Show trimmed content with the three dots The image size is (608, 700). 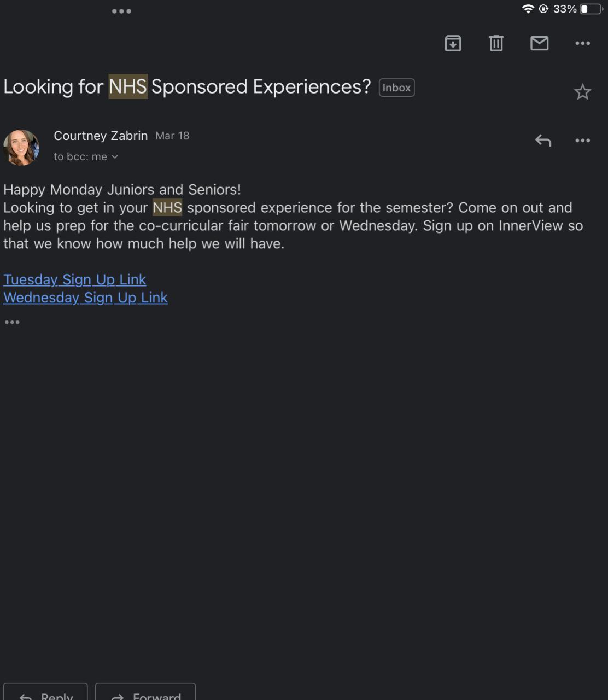12,322
